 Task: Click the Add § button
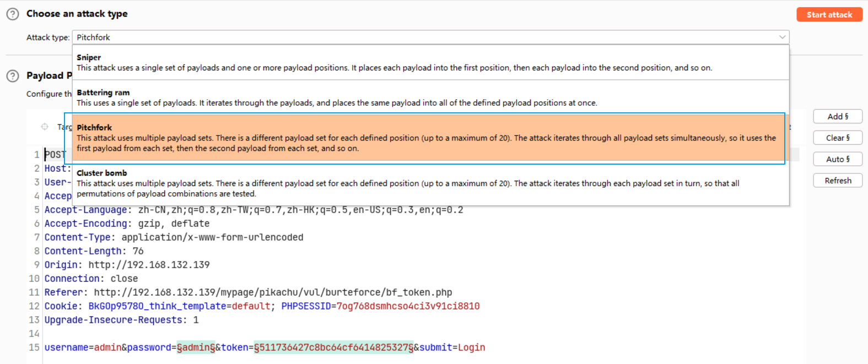tap(837, 117)
